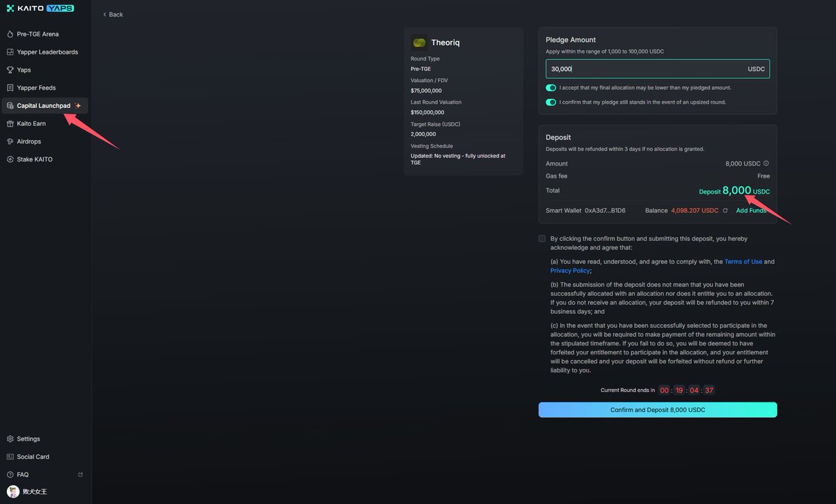Image resolution: width=836 pixels, height=504 pixels.
Task: Click the FAQ external link icon
Action: coord(81,475)
